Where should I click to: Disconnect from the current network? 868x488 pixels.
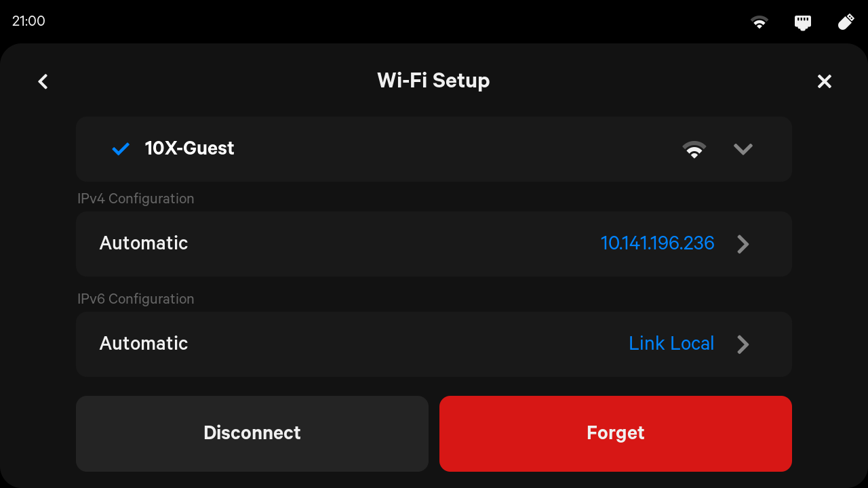tap(252, 434)
